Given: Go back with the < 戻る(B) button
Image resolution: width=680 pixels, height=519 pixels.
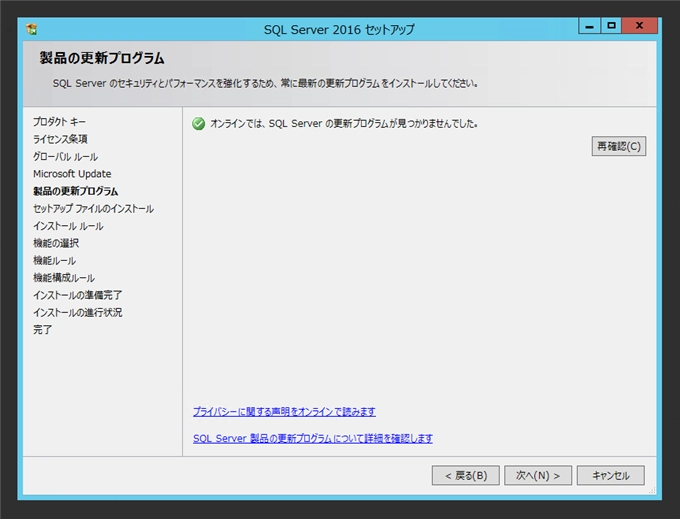Looking at the screenshot, I should [466, 476].
